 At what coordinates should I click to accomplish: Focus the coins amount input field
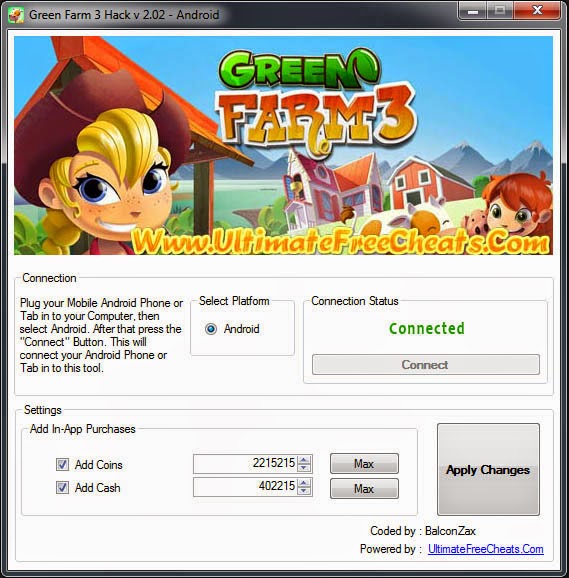pos(245,464)
